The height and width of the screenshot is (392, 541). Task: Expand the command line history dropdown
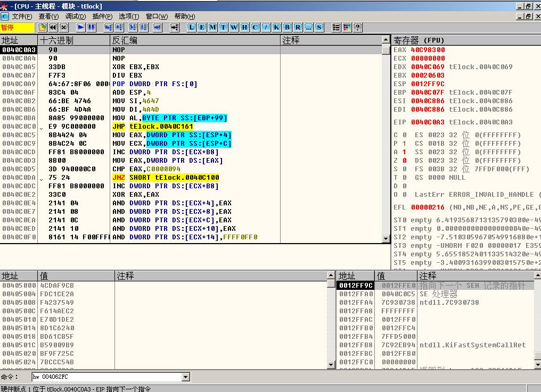(x=186, y=377)
